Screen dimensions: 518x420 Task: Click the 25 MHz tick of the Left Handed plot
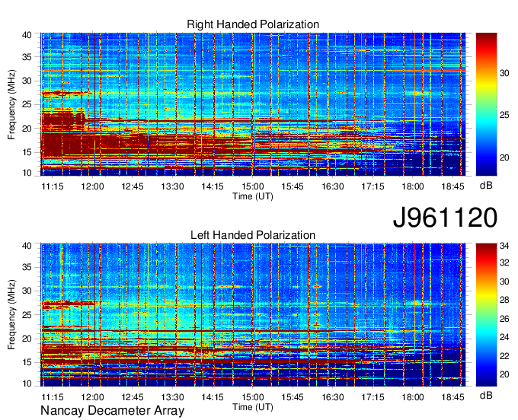27,315
